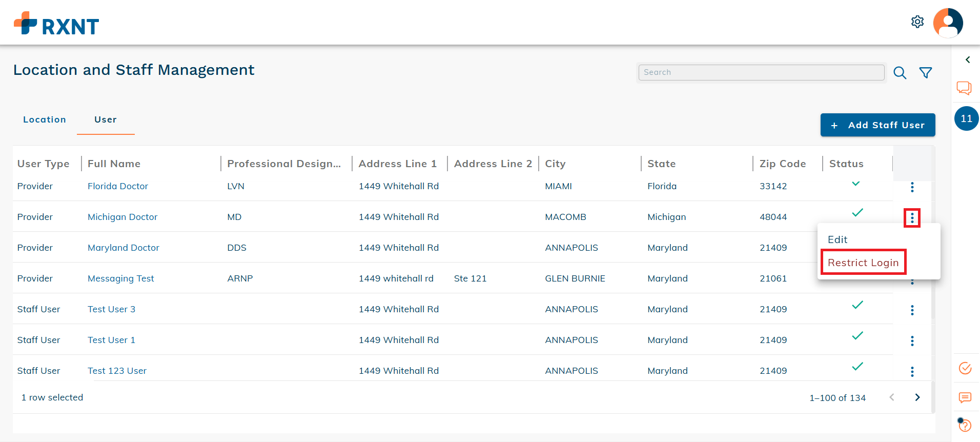The image size is (980, 442).
Task: Click the ARNP designation cell
Action: [240, 278]
